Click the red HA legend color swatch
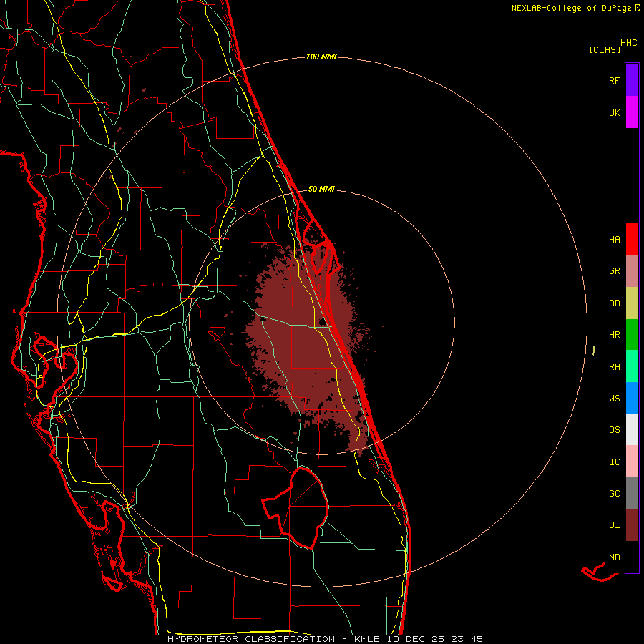This screenshot has width=644, height=644. 632,239
